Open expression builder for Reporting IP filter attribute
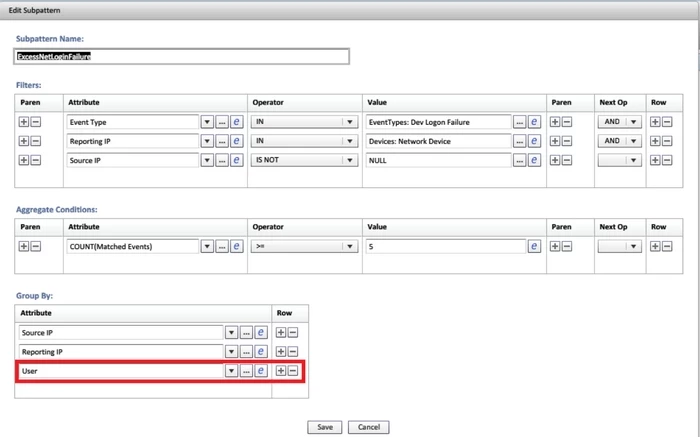 point(237,141)
